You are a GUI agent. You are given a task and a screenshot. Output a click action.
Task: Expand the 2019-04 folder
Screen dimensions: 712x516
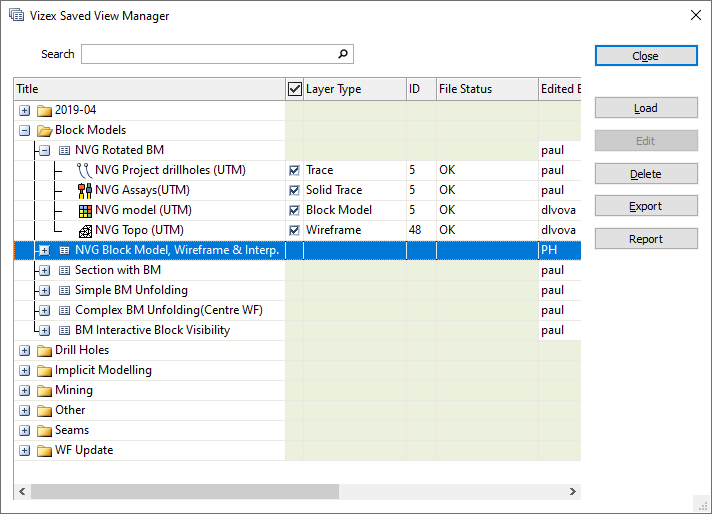coord(25,110)
